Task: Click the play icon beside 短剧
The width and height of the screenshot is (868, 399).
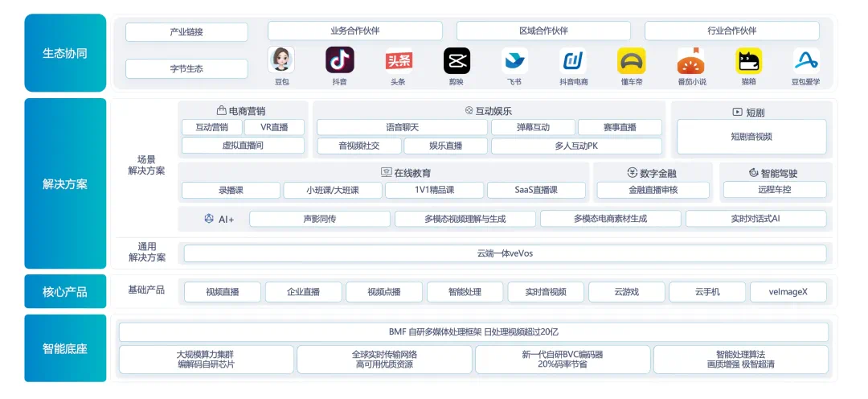Action: point(737,111)
